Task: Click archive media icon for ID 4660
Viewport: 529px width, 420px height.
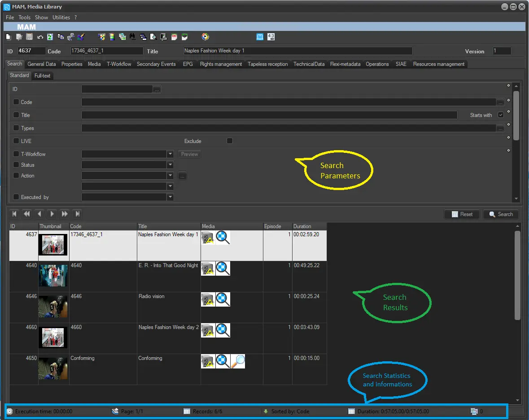Action: pos(208,330)
